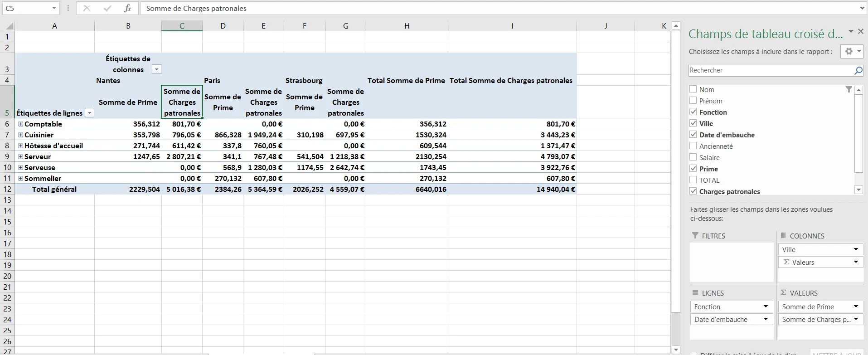Image resolution: width=868 pixels, height=355 pixels.
Task: Click the select-all corner triangle of sheet
Action: tap(9, 26)
